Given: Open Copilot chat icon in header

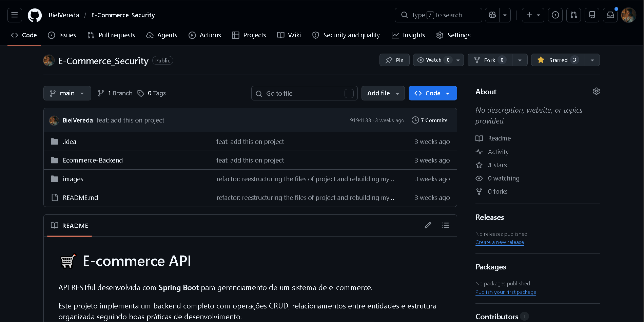Looking at the screenshot, I should click(x=492, y=15).
